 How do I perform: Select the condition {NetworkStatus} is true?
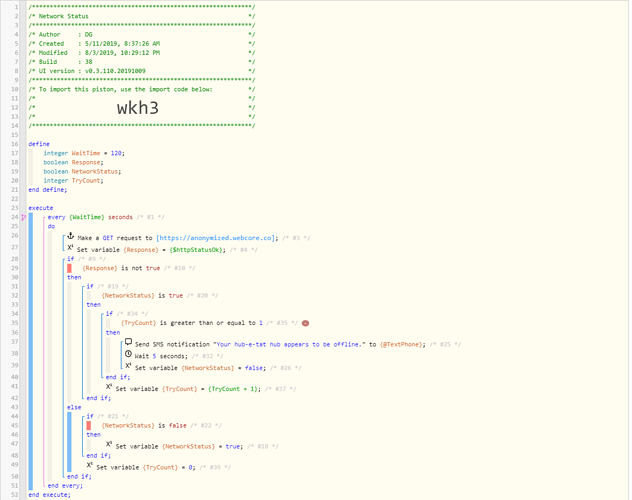142,295
